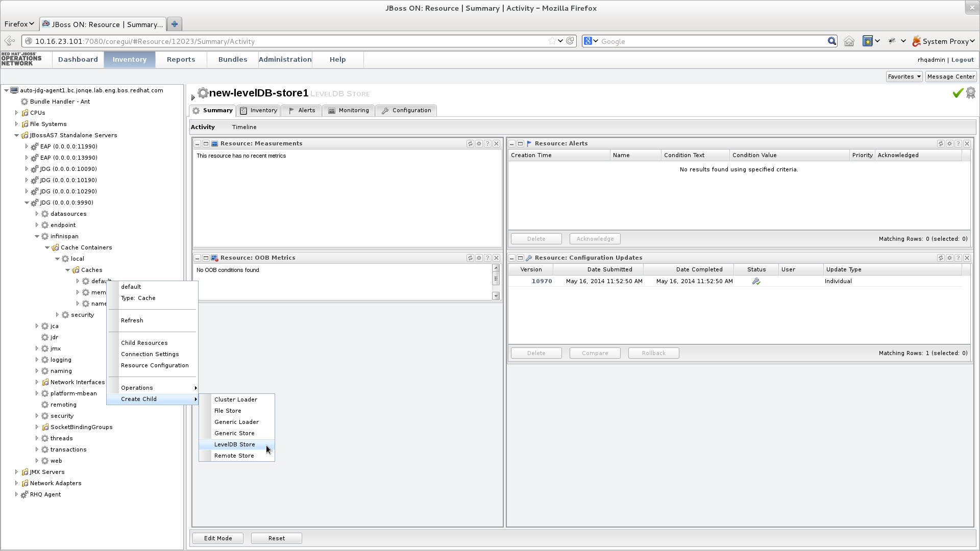Switch to Timeline tab in activity view

point(244,127)
